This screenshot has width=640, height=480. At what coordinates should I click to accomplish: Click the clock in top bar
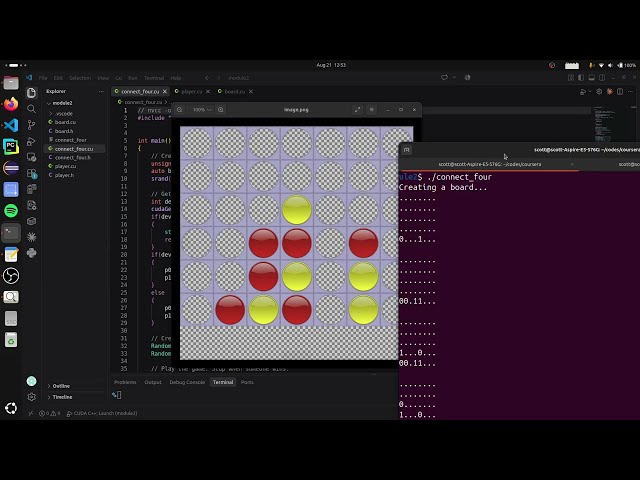331,65
